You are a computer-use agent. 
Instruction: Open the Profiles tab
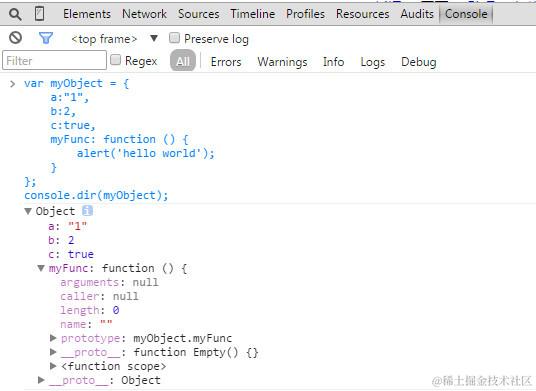pos(306,14)
